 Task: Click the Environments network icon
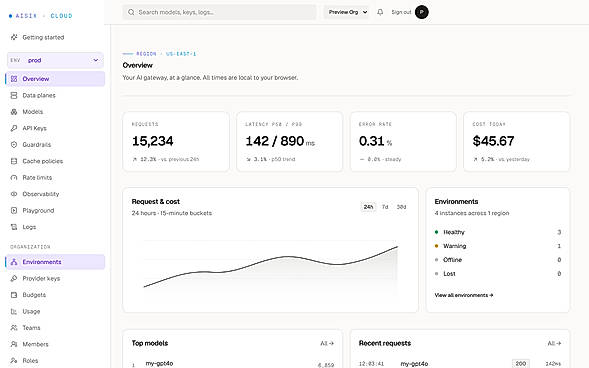click(14, 262)
